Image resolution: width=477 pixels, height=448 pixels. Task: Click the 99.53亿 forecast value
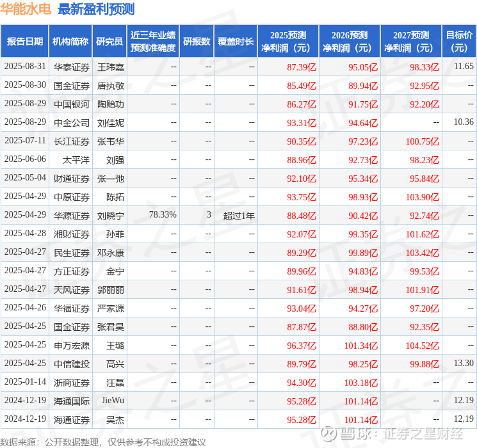tap(424, 271)
